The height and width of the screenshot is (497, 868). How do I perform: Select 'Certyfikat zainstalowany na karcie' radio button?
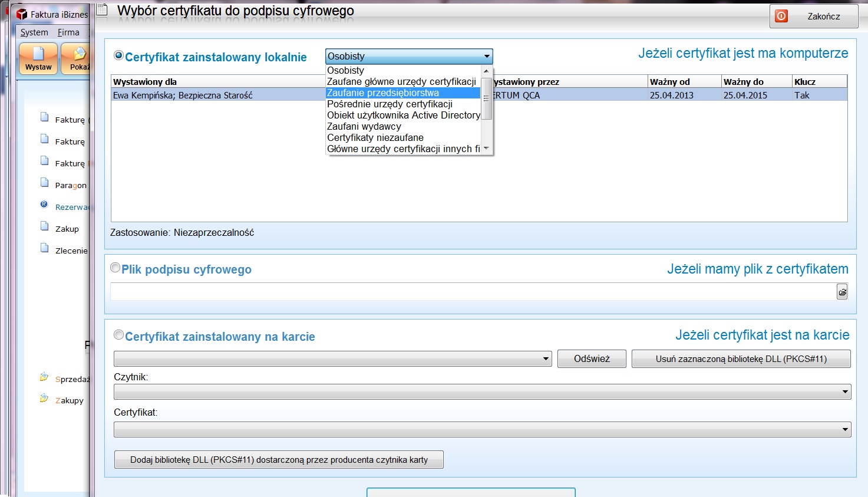(118, 335)
